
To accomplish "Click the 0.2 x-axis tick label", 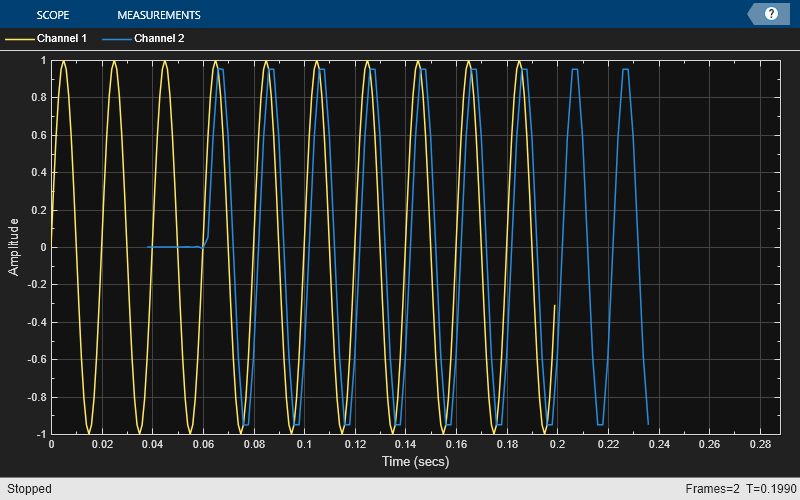I will point(558,444).
